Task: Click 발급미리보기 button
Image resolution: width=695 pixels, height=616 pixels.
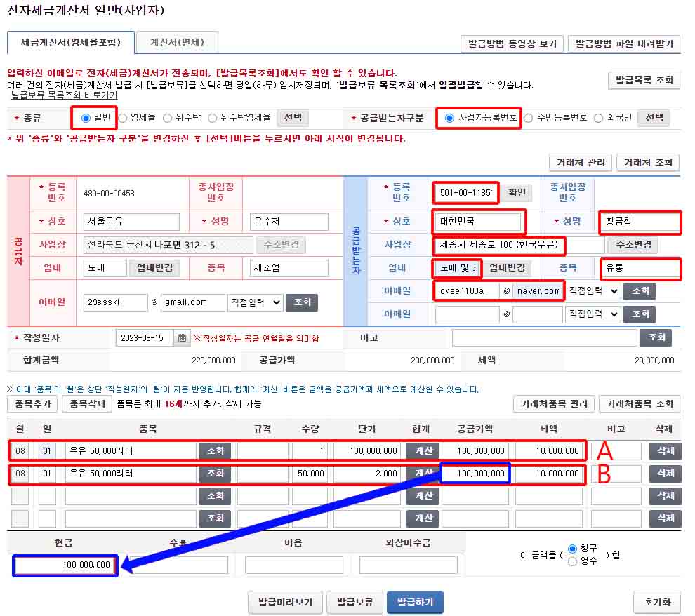Action: [x=285, y=603]
